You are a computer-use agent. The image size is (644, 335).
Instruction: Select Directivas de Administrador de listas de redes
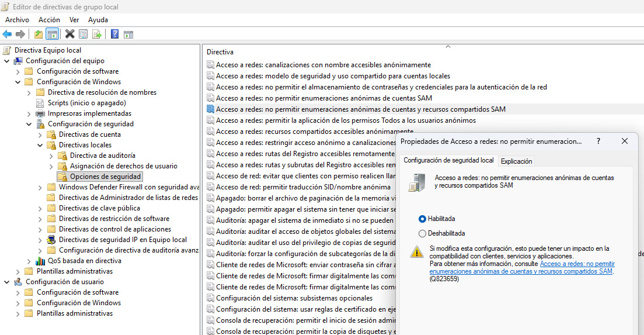coord(128,198)
